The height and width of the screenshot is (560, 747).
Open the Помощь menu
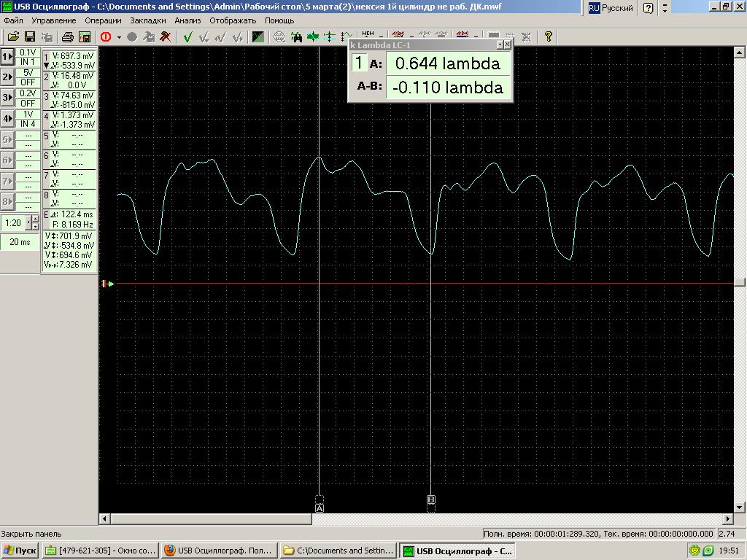click(x=279, y=20)
